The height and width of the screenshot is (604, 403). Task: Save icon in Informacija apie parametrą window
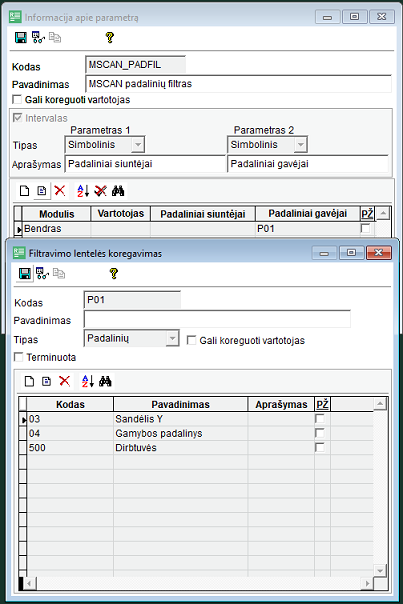point(20,37)
